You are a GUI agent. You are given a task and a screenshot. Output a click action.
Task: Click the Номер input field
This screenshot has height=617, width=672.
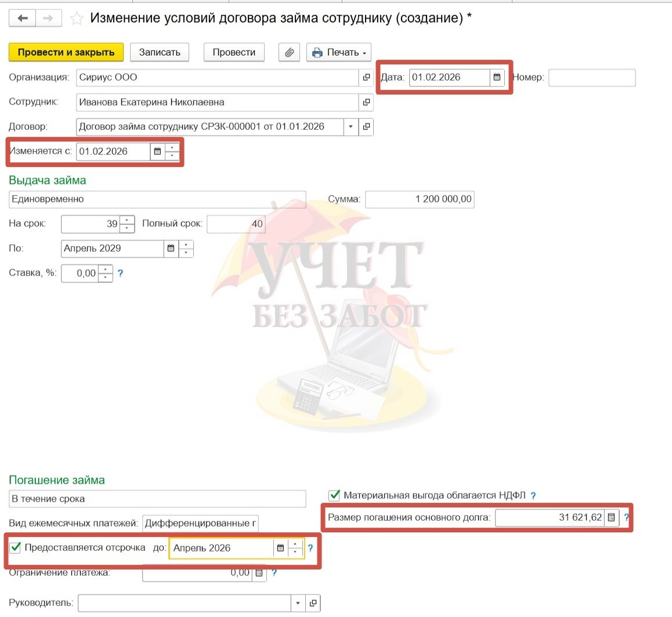[591, 77]
